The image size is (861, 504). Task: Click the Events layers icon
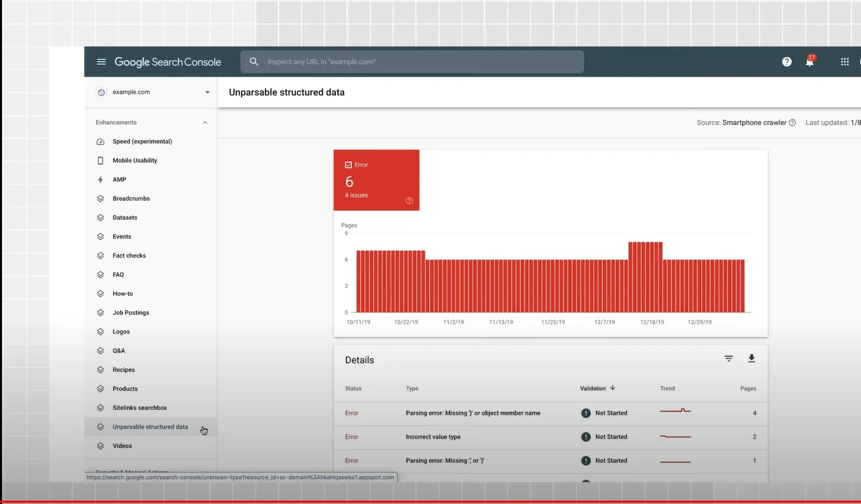coord(101,236)
